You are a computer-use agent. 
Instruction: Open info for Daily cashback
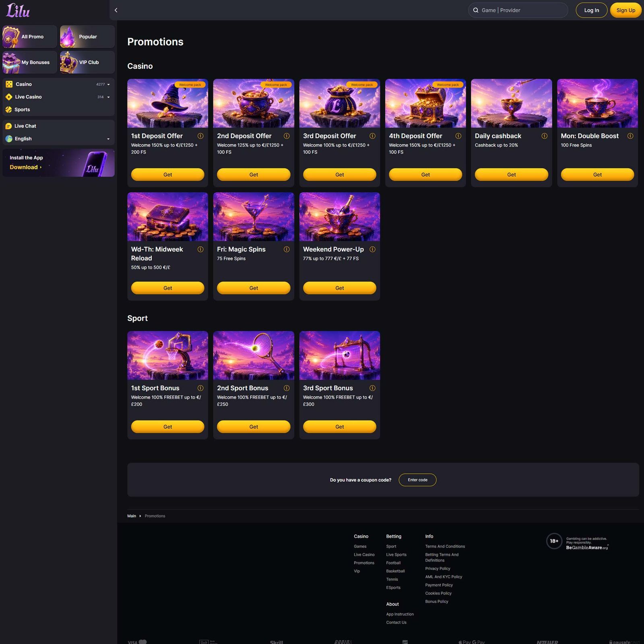pos(544,136)
